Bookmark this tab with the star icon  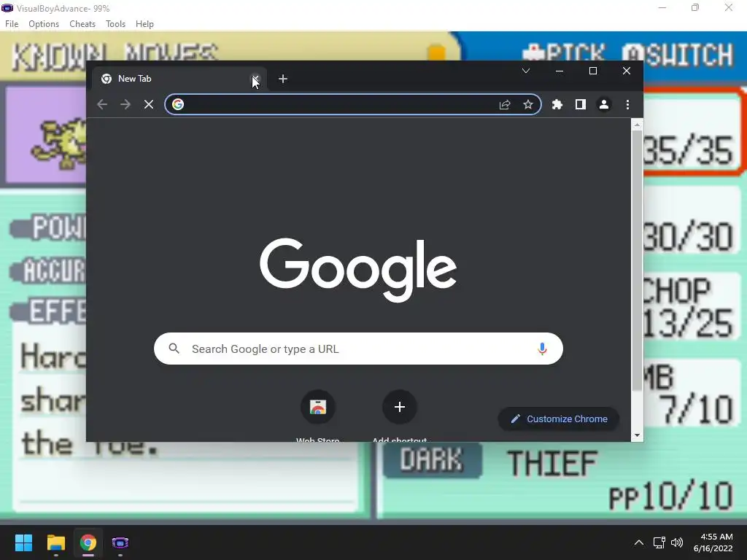pos(528,104)
